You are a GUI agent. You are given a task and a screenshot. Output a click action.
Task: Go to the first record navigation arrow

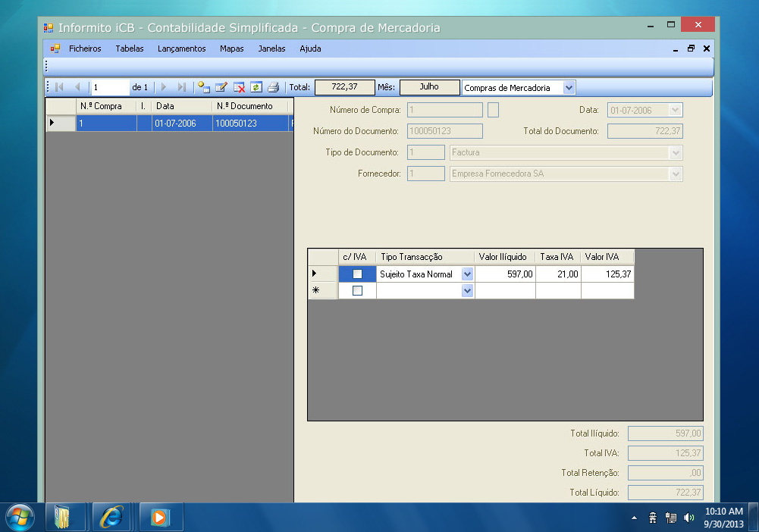(59, 87)
